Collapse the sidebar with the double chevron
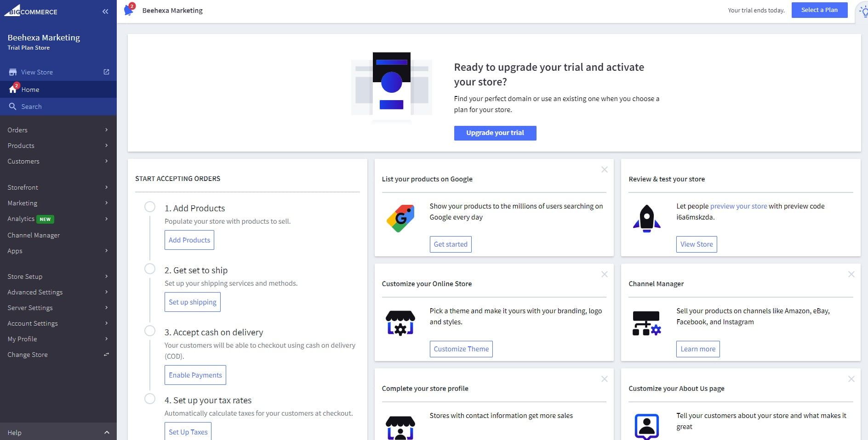 click(x=105, y=11)
